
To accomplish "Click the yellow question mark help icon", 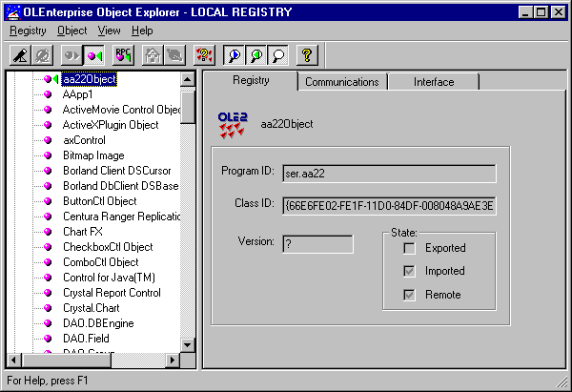I will click(305, 55).
